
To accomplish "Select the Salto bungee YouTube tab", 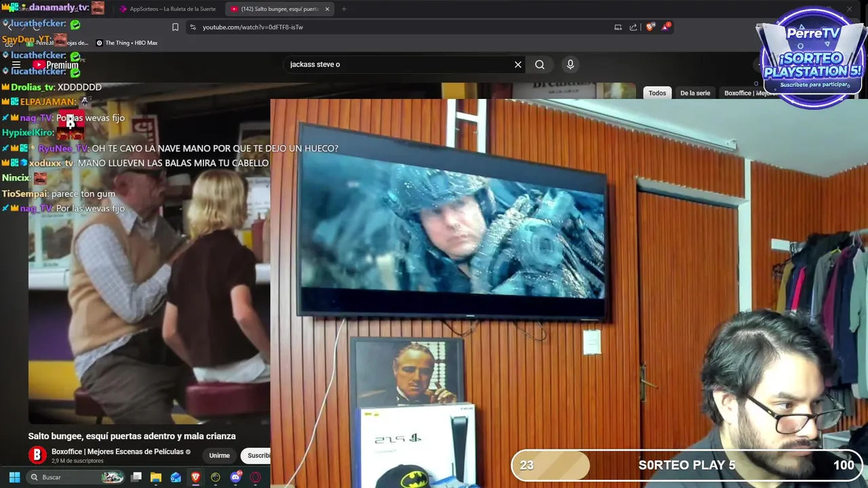I will click(279, 9).
